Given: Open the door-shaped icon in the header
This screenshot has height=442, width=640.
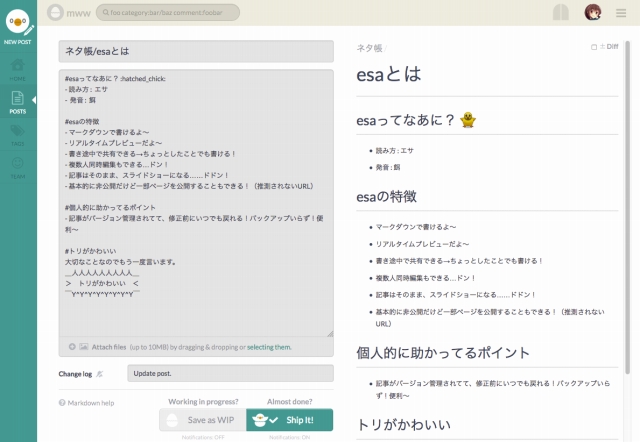Looking at the screenshot, I should pos(561,12).
